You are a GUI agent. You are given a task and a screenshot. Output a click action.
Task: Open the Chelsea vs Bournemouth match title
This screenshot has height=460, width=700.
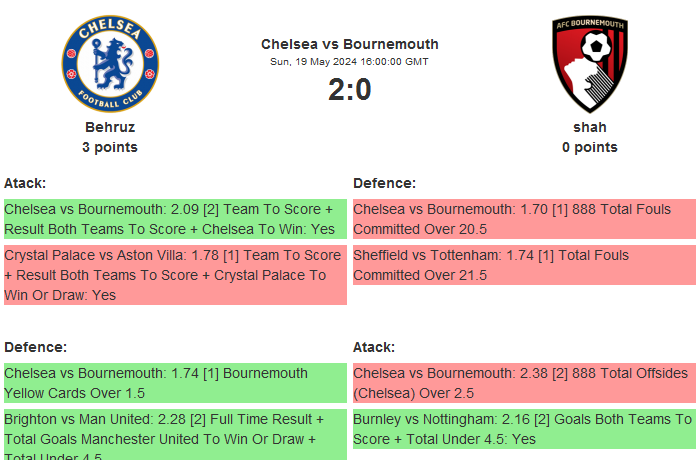(349, 44)
